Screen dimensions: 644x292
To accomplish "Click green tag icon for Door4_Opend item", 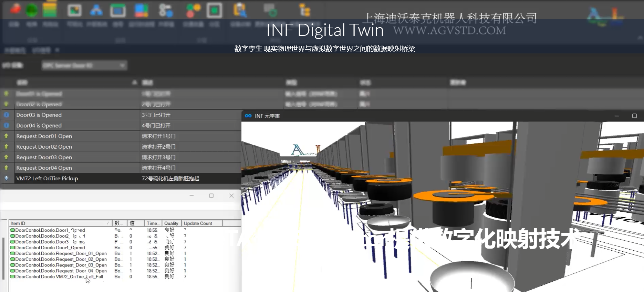I will point(12,248).
